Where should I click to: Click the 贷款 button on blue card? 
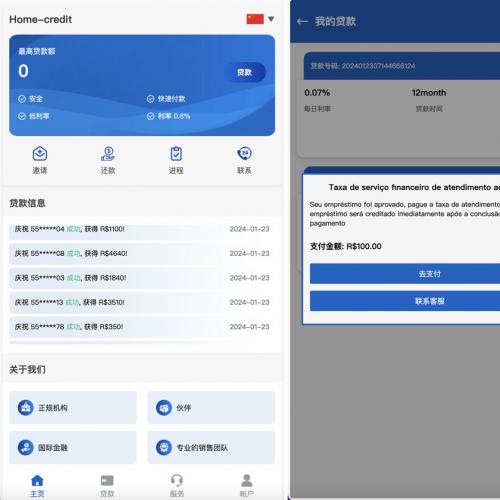245,72
